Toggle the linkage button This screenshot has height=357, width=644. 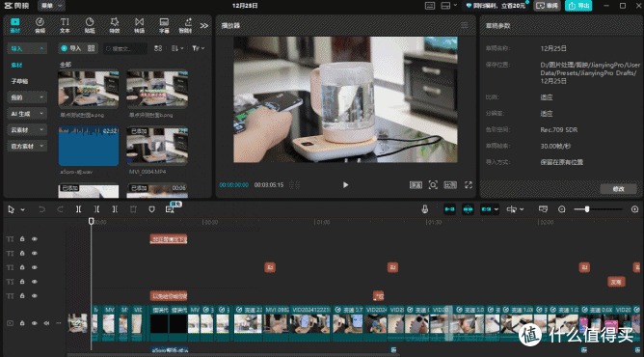[486, 209]
